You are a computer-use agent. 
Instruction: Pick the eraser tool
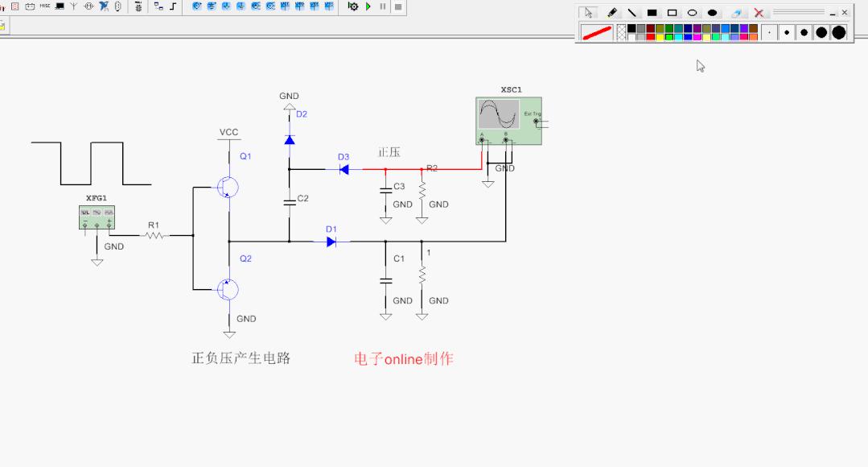[737, 13]
